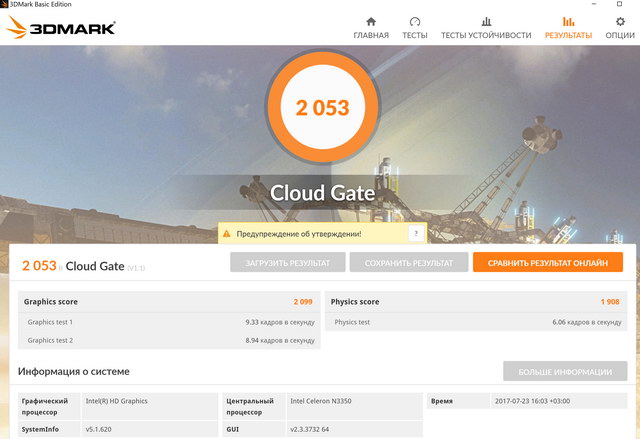Click the large 2 053 score circle
The width and height of the screenshot is (640, 439).
coord(322,107)
